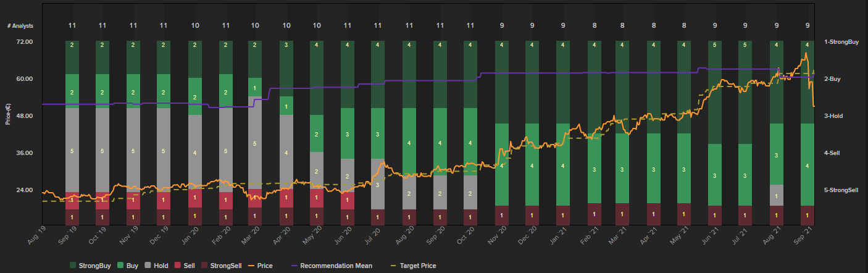The height and width of the screenshot is (273, 868).
Task: Select the gray Hold segment in Aug '21 bar
Action: click(776, 195)
